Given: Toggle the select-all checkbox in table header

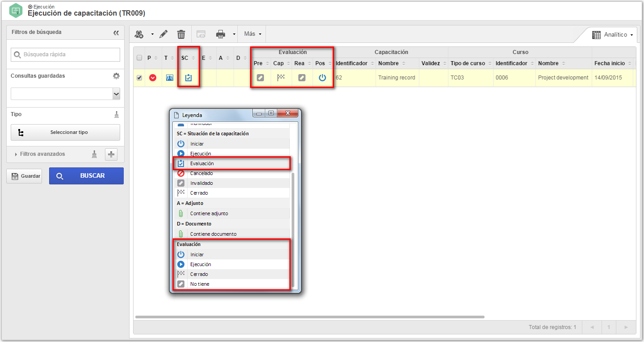Looking at the screenshot, I should pyautogui.click(x=139, y=58).
